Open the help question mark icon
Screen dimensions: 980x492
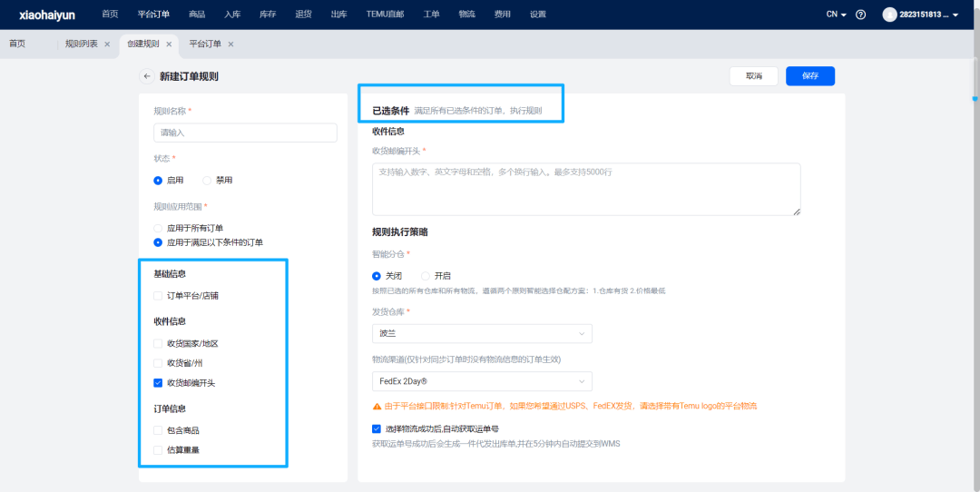(x=861, y=15)
